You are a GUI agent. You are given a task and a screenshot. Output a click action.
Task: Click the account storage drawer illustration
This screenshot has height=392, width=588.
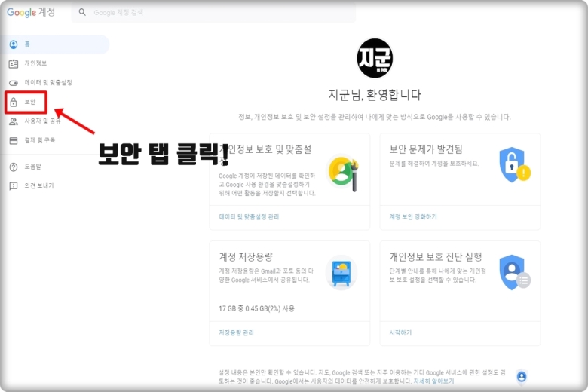pyautogui.click(x=341, y=273)
